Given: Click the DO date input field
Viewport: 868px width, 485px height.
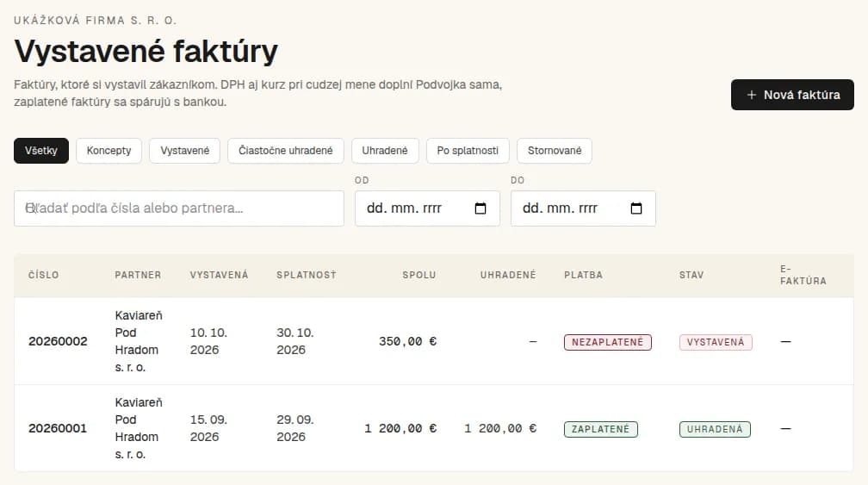Looking at the screenshot, I should [583, 208].
